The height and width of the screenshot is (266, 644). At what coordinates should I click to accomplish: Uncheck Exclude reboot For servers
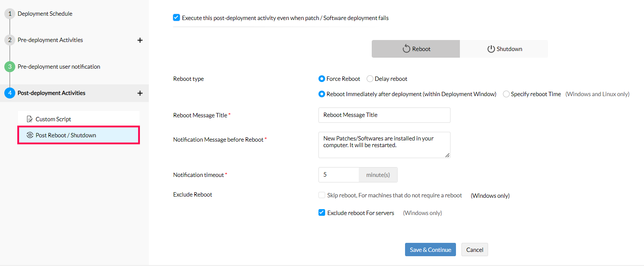[322, 213]
